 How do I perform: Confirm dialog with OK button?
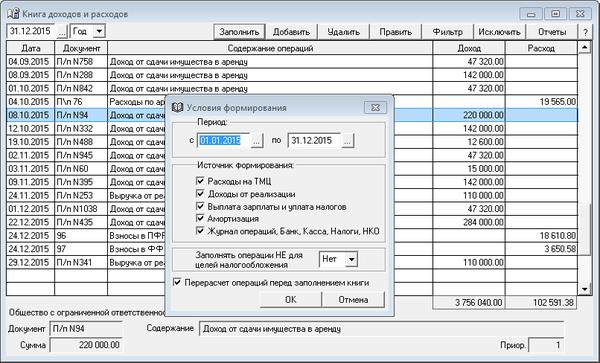click(x=290, y=300)
